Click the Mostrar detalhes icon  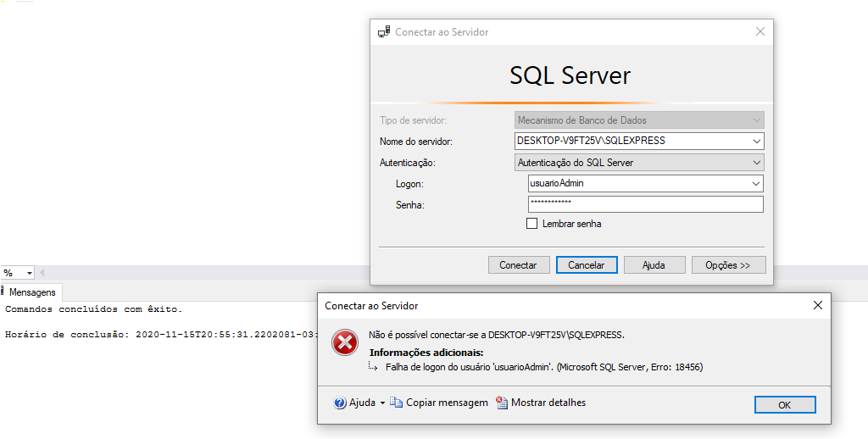(502, 403)
